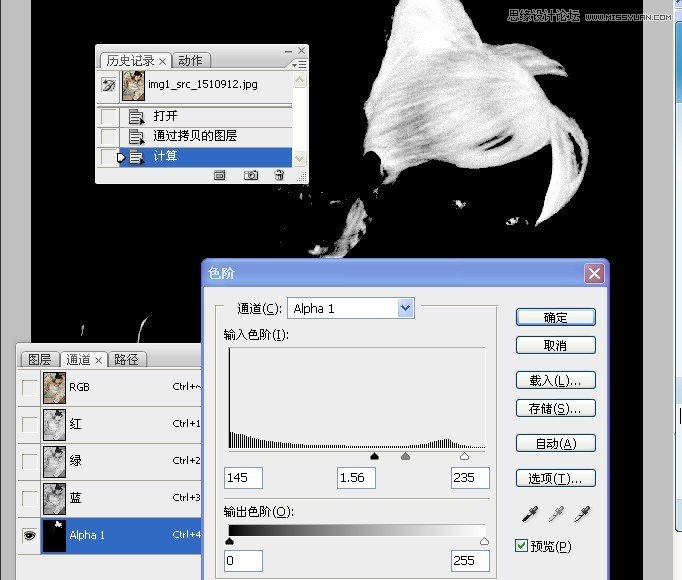Viewport: 682px width, 580px height.
Task: Click the white input level slider triangle
Action: (464, 456)
